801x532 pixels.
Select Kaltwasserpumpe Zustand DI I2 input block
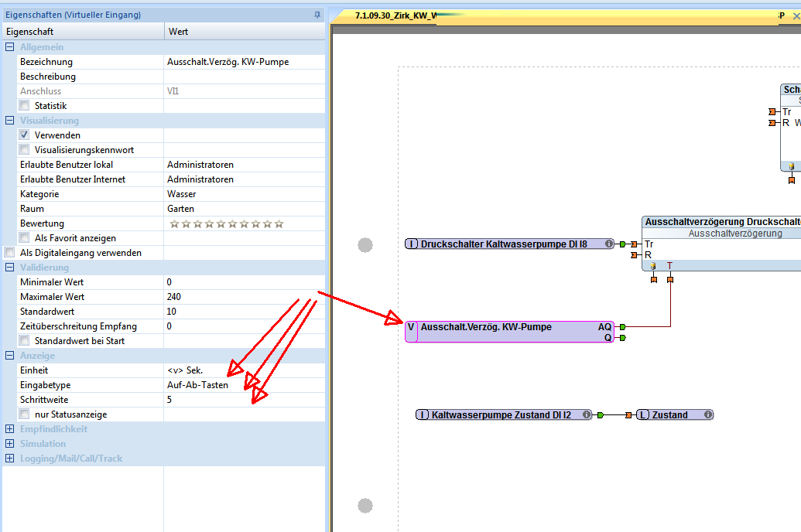tap(504, 414)
